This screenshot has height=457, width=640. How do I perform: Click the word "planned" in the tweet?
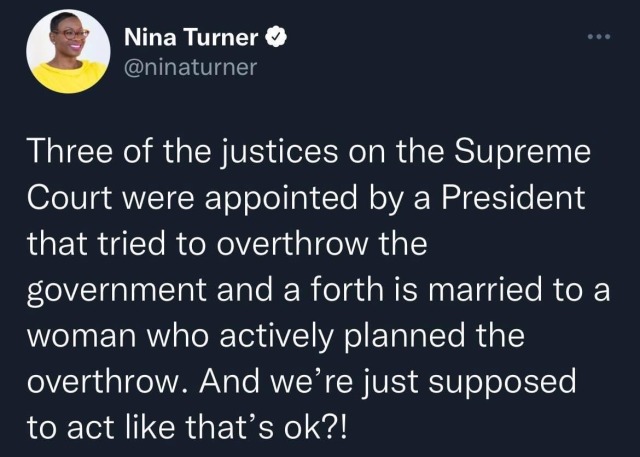point(404,337)
